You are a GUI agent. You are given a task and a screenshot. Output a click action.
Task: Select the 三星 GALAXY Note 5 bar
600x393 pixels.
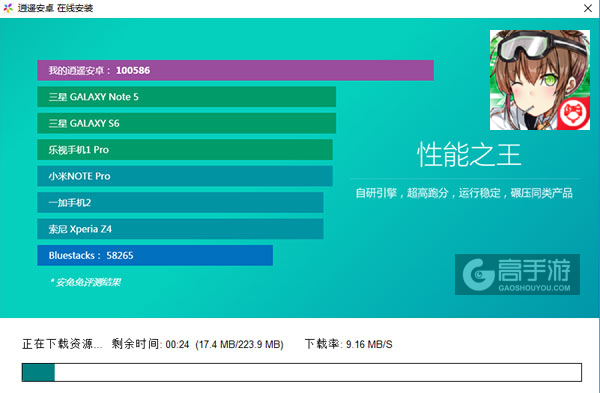click(x=187, y=97)
